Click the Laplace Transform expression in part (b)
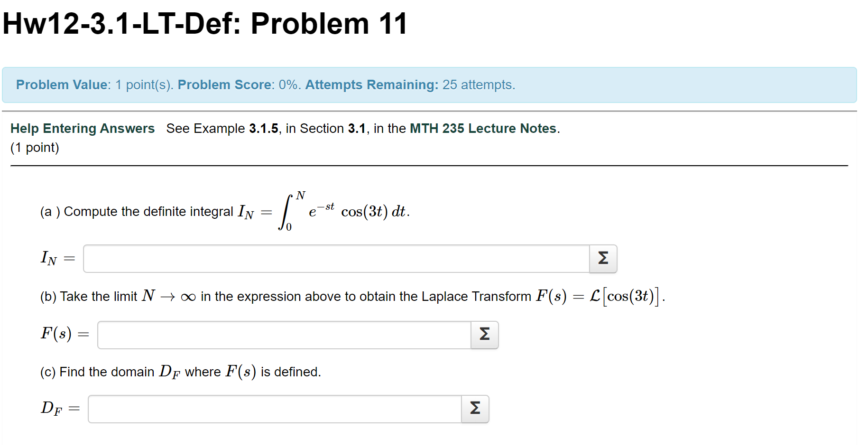This screenshot has width=868, height=448. [598, 296]
